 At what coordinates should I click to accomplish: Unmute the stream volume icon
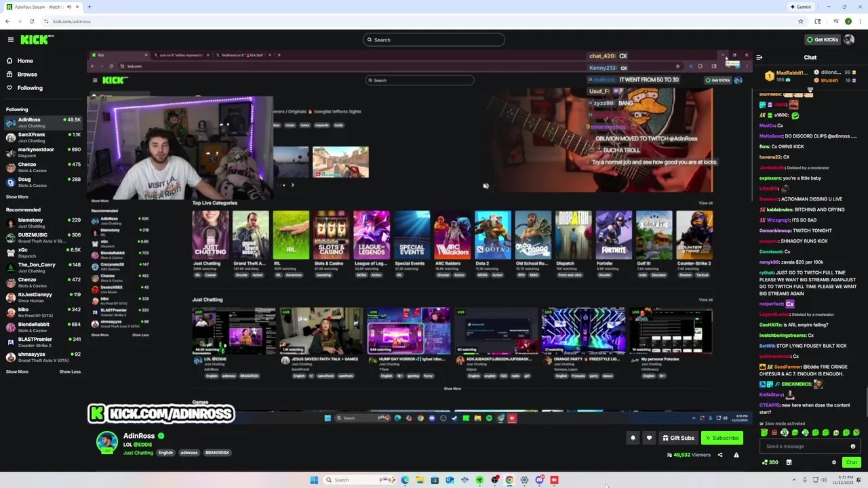(x=486, y=186)
